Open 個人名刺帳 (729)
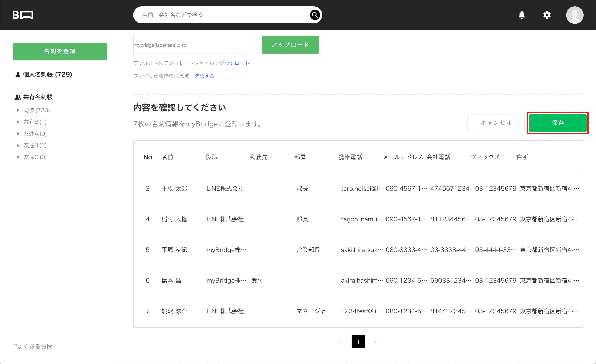Viewport: 596px width, 364px height. pyautogui.click(x=44, y=75)
